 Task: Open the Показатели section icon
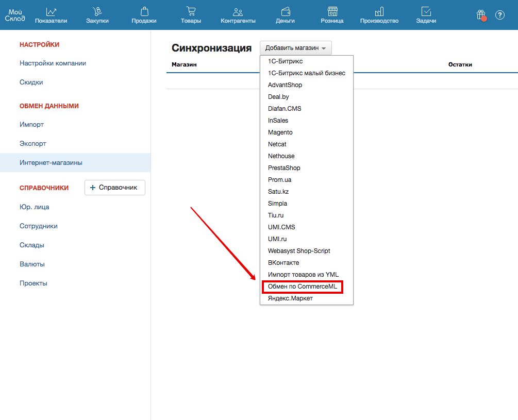51,12
